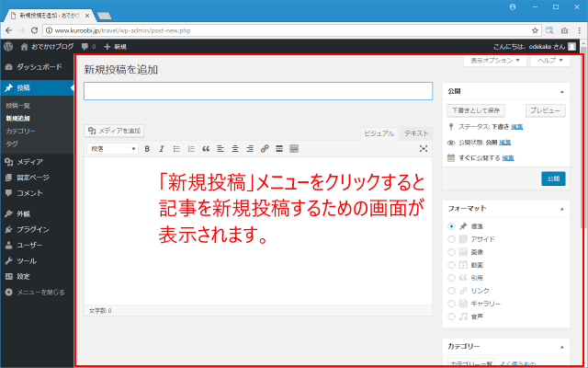Align text left in the editor

pos(220,149)
